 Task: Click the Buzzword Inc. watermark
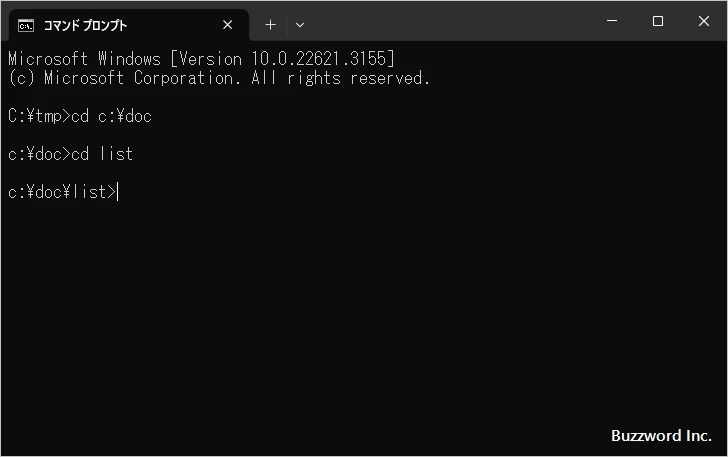661,436
